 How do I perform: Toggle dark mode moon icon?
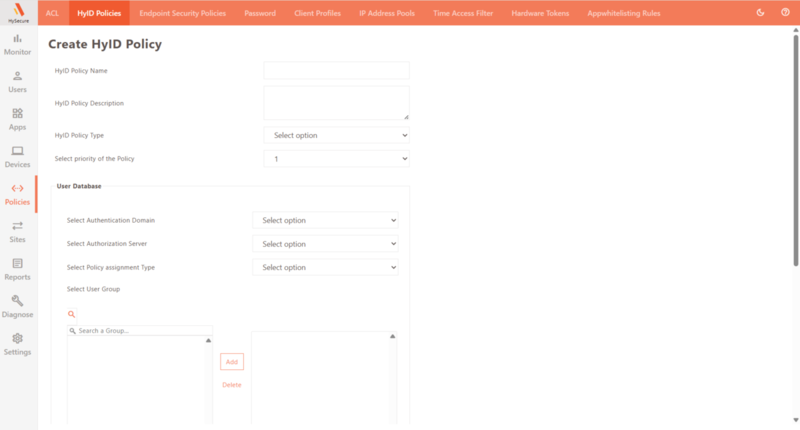[760, 13]
